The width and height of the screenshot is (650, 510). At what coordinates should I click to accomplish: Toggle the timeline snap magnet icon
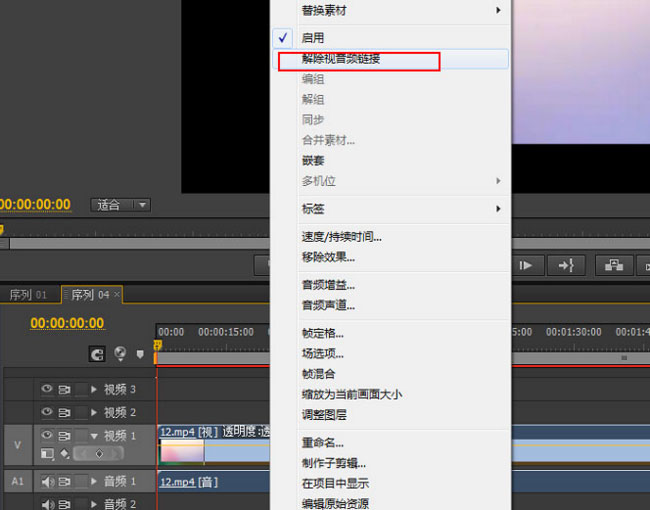pos(97,353)
